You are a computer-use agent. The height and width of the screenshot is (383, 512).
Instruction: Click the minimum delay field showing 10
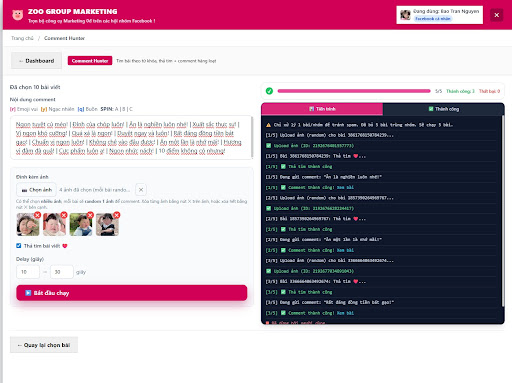[28, 272]
